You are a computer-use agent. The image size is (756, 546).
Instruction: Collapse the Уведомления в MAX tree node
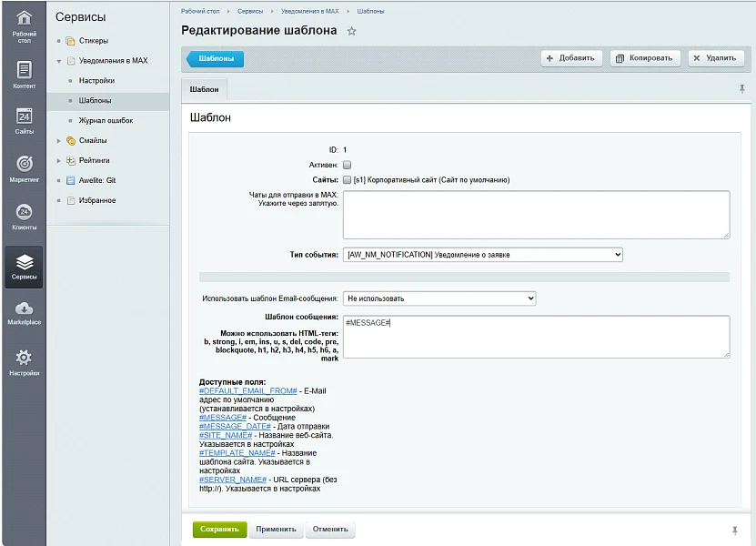tap(59, 61)
